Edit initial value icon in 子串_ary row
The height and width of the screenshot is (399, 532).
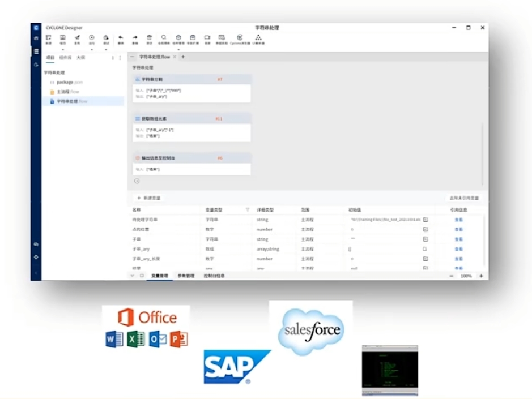425,249
